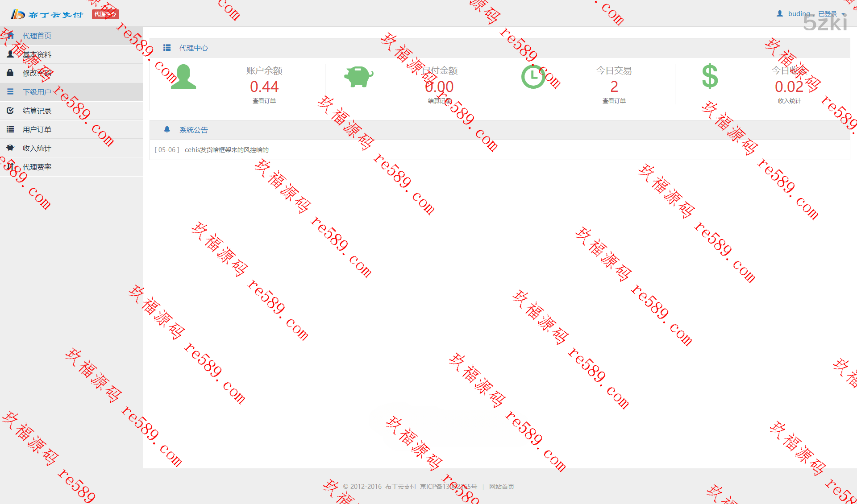Click the lock icon for 修改密码
This screenshot has height=504, width=857.
click(x=10, y=73)
